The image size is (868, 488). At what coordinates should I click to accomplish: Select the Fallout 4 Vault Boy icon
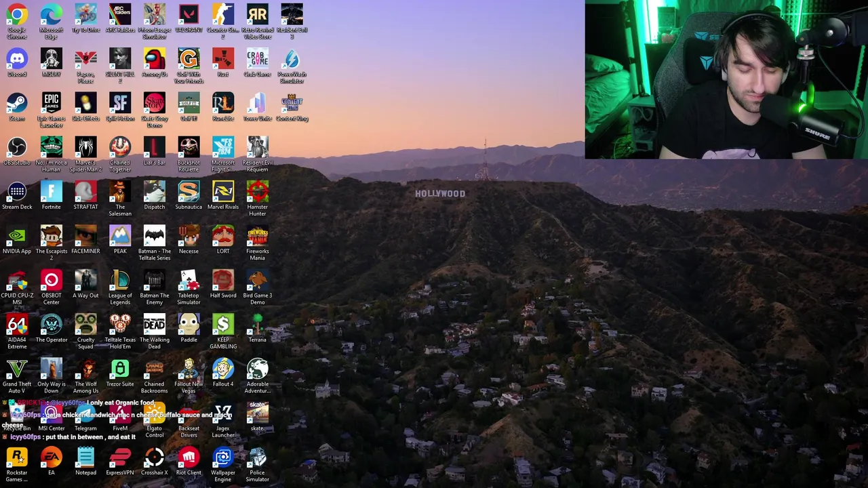(x=223, y=369)
